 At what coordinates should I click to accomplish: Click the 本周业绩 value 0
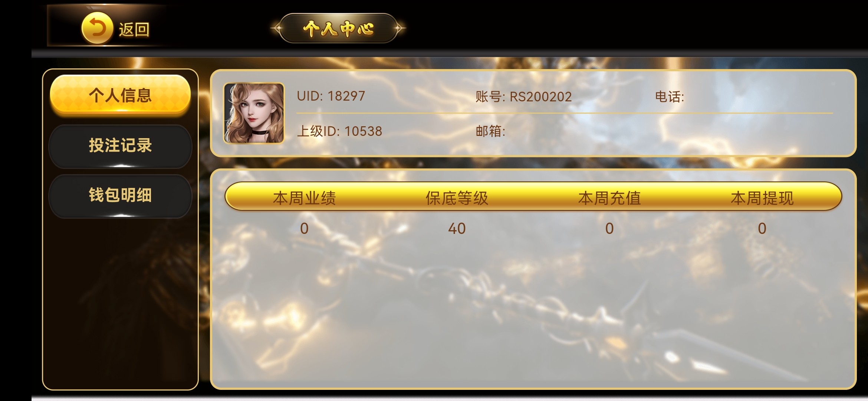[304, 228]
